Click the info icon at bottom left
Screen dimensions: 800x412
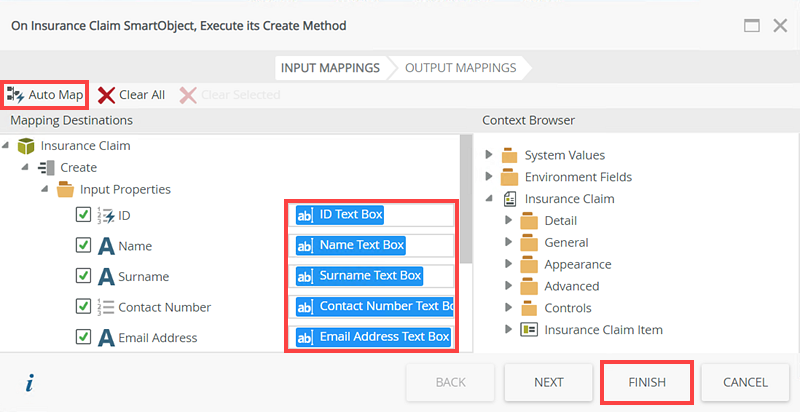(x=30, y=383)
